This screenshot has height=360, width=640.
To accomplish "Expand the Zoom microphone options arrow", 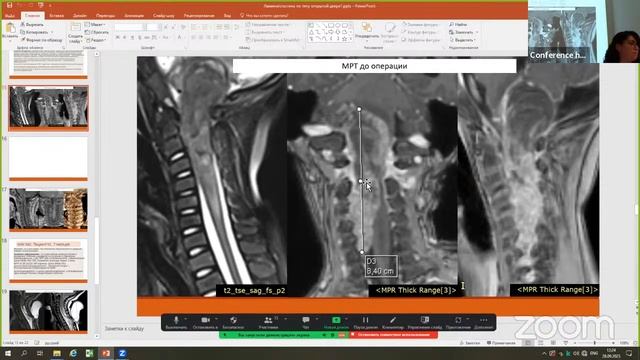I will (186, 319).
